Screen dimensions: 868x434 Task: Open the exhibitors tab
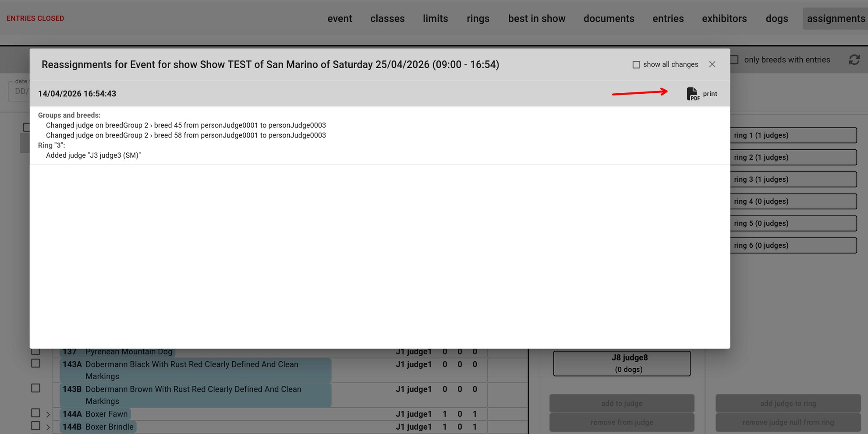pos(724,19)
